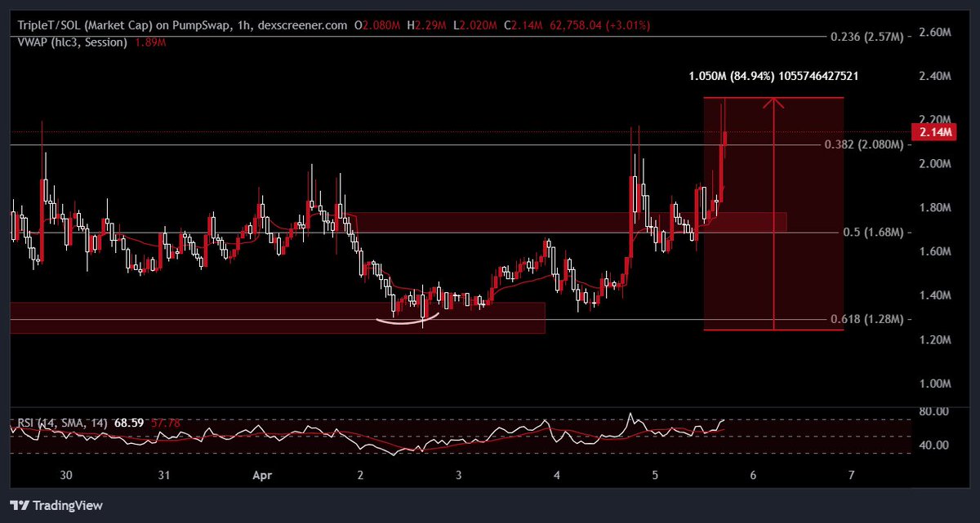
Task: Click the 0.236 (2.57M) Fibonacci label
Action: click(x=867, y=37)
